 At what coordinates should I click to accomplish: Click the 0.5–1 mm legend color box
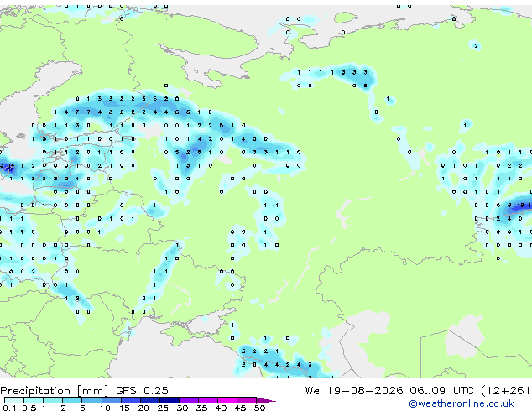pos(34,400)
